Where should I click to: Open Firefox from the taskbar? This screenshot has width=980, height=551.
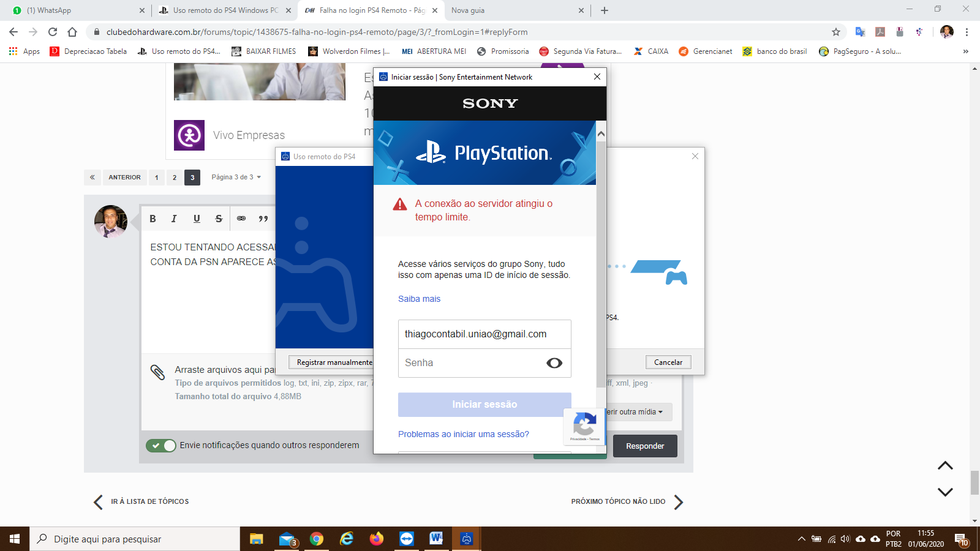point(377,539)
